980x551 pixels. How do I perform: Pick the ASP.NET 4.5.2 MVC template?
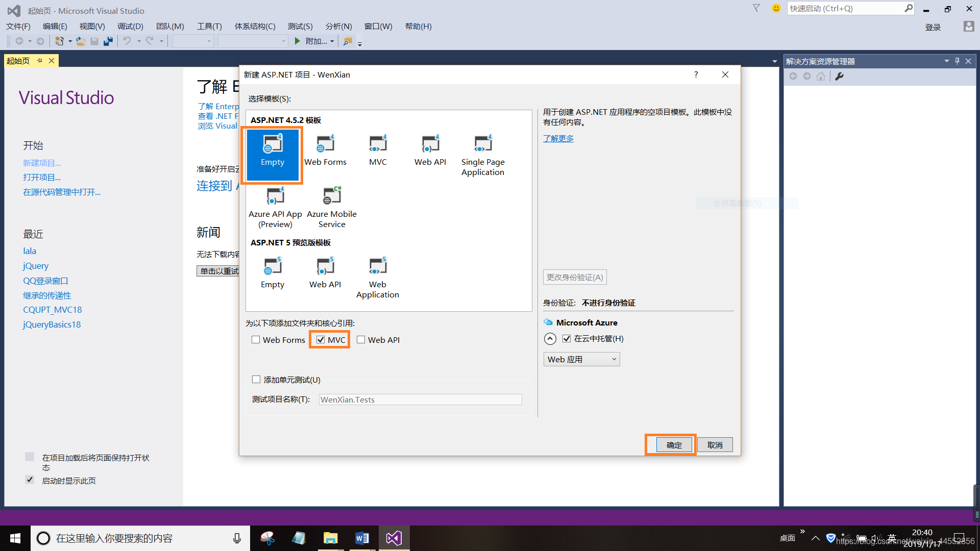[x=378, y=151]
